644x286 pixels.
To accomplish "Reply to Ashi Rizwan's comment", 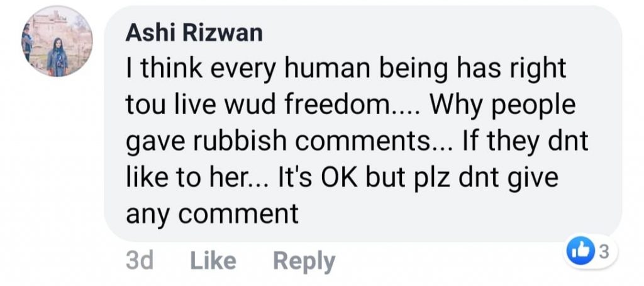I will (x=304, y=261).
